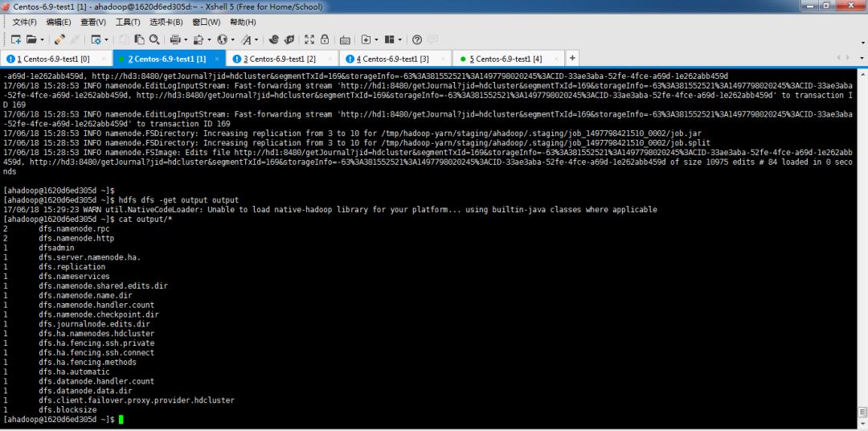The image size is (868, 431).
Task: Click the globe encoding icon
Action: pos(222,39)
